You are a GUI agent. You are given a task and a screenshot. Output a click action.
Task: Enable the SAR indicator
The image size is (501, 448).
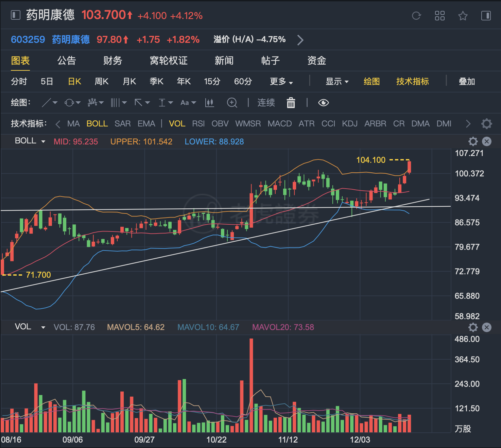coord(123,124)
